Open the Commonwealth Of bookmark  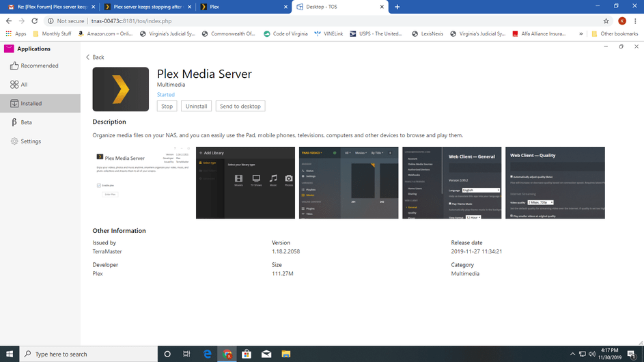coord(228,33)
